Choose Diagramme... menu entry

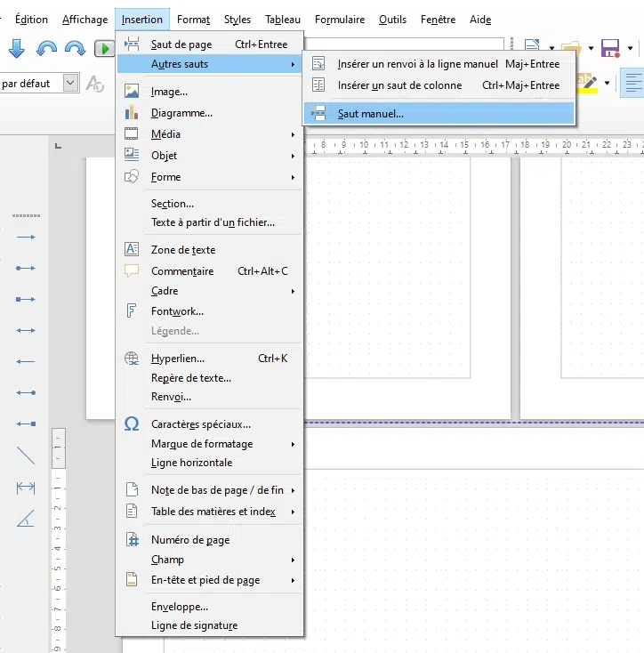209,113
